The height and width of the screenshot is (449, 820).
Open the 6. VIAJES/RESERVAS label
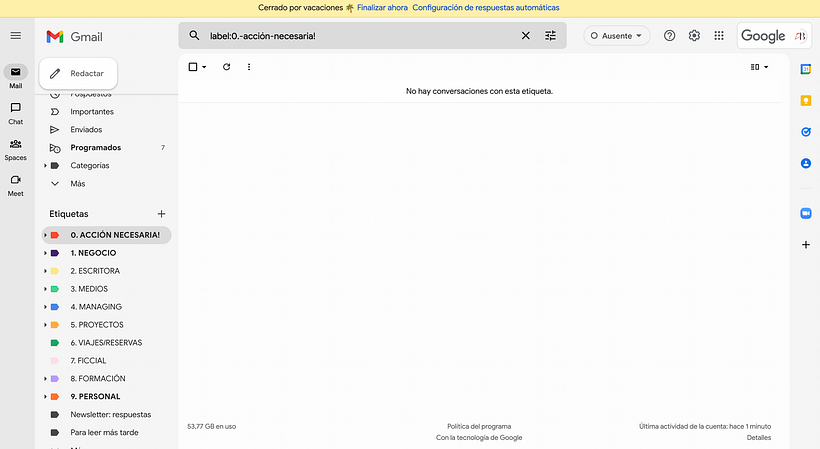pos(106,343)
